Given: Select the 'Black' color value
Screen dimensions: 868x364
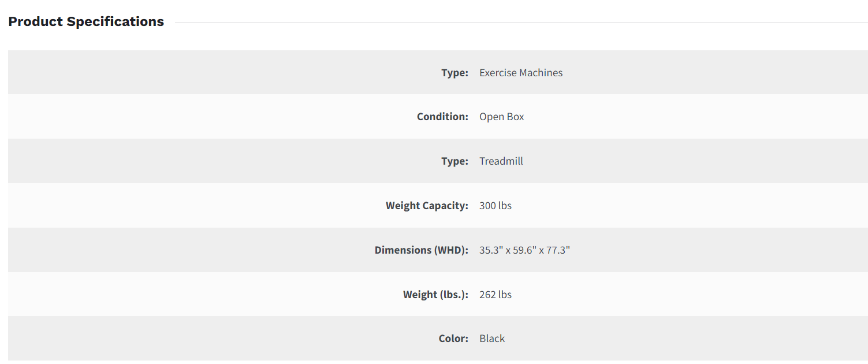Looking at the screenshot, I should point(492,339).
